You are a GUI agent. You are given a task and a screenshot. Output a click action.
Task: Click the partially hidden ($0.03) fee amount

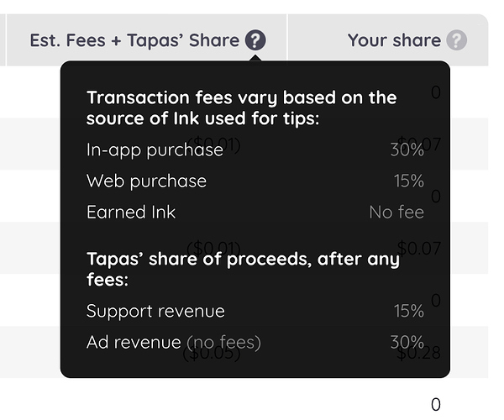pyautogui.click(x=212, y=353)
